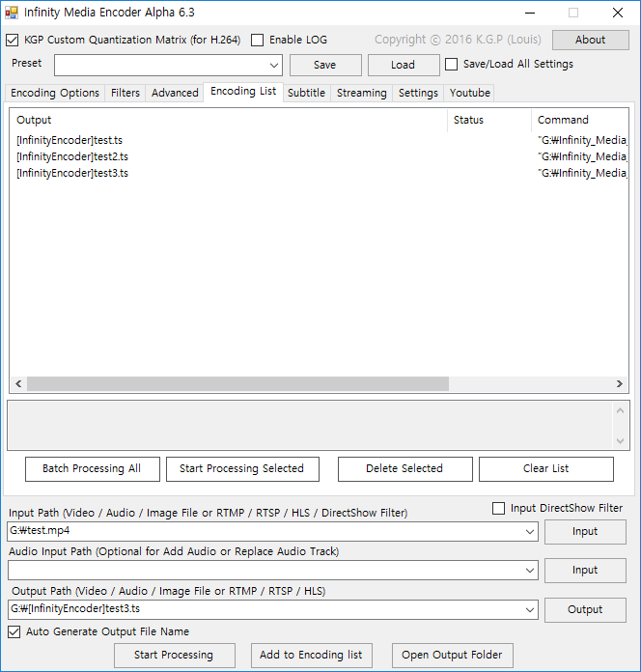This screenshot has width=641, height=672.
Task: Click the log box scroll up arrow
Action: click(620, 411)
